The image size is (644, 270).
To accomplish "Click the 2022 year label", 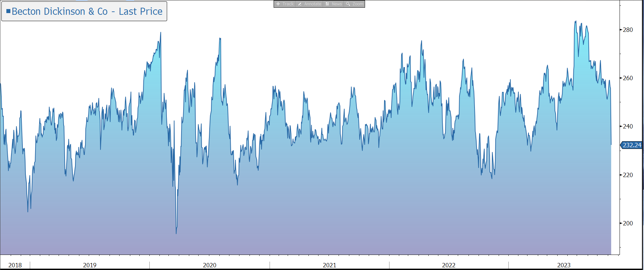I will click(449, 265).
